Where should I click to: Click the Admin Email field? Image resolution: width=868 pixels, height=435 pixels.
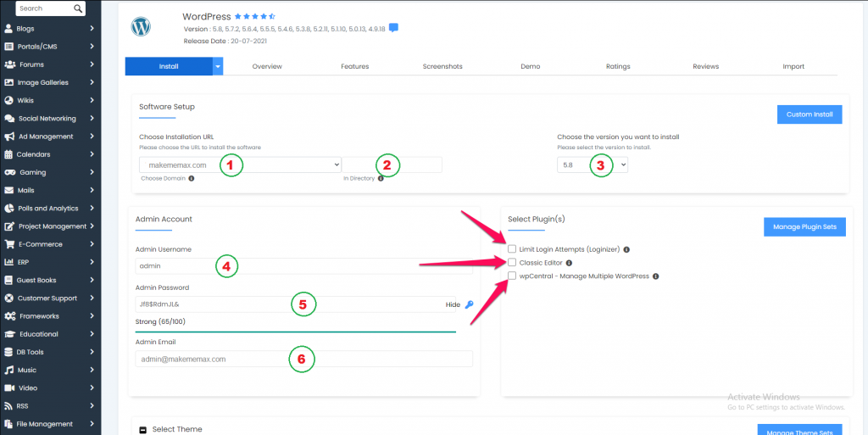click(304, 359)
